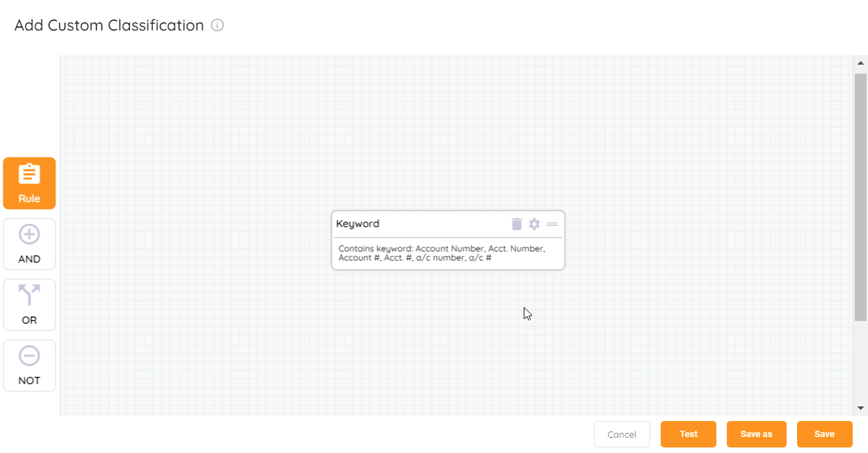The width and height of the screenshot is (868, 453).
Task: Click the Save as button
Action: coord(756,434)
